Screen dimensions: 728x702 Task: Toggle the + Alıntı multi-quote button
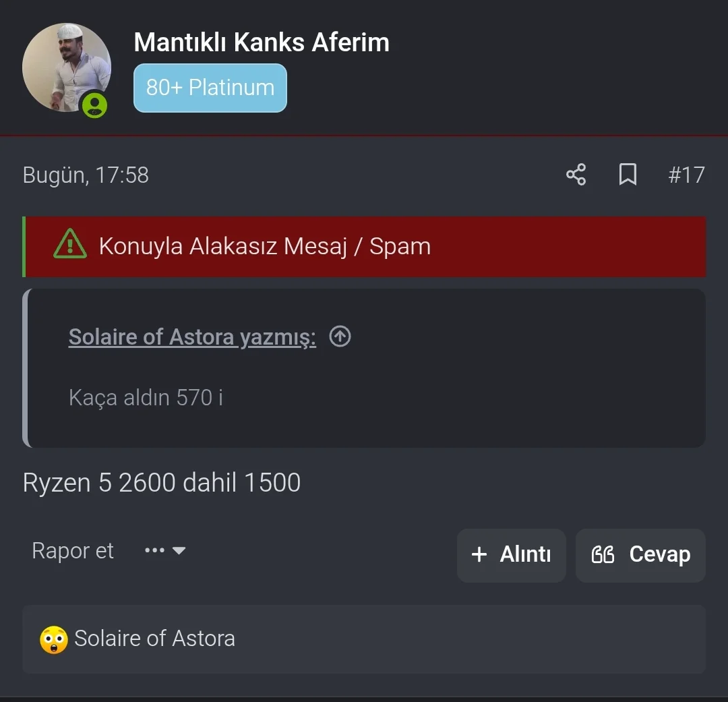pyautogui.click(x=512, y=555)
